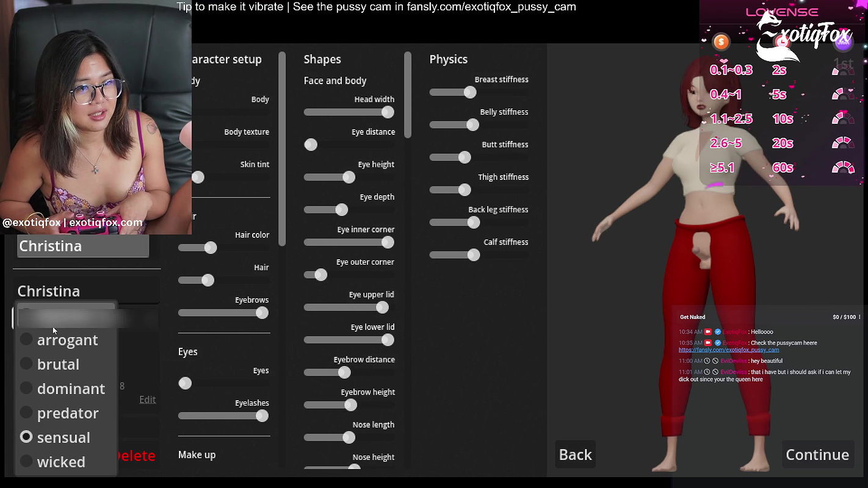
Task: Click the red clock icon in Lovense panel
Action: 783,41
